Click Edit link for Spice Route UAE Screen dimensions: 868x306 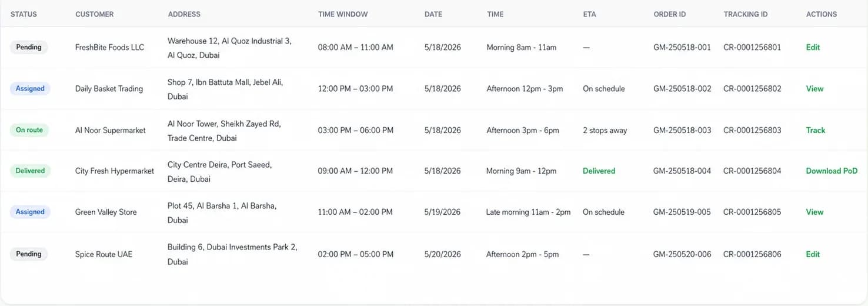(813, 254)
